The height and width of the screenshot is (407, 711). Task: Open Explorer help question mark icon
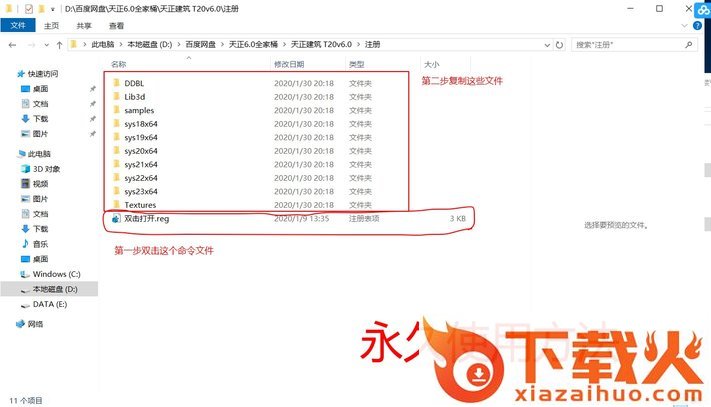click(697, 26)
